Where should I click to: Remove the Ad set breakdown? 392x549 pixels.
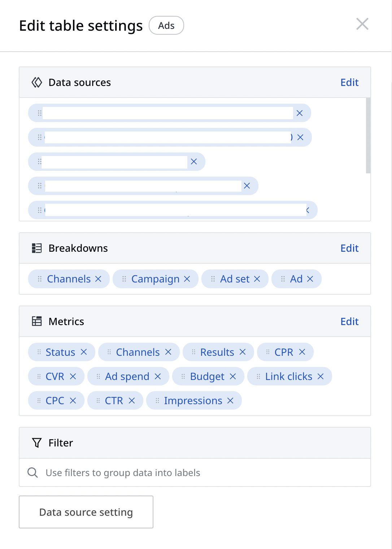point(257,279)
